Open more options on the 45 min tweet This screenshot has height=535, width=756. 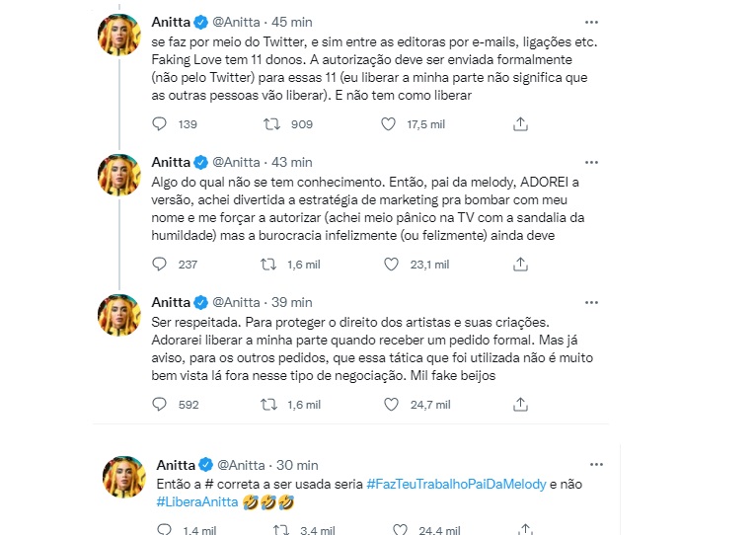pos(590,21)
